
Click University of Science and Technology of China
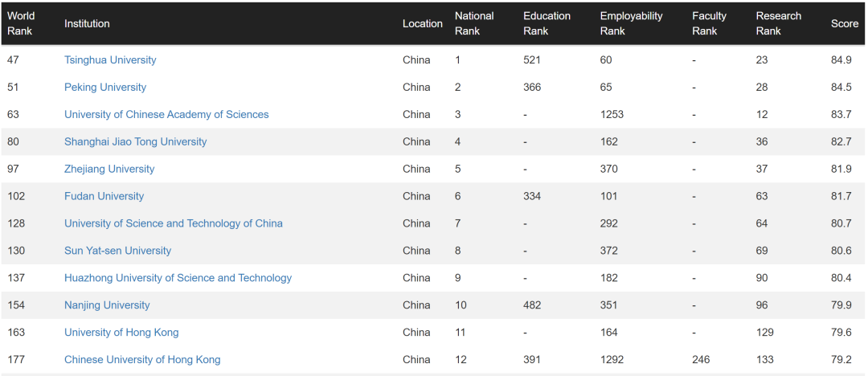(x=174, y=224)
